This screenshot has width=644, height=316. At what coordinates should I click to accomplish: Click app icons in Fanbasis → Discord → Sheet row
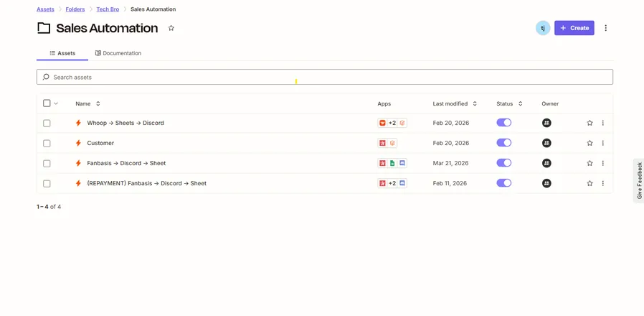tap(392, 163)
